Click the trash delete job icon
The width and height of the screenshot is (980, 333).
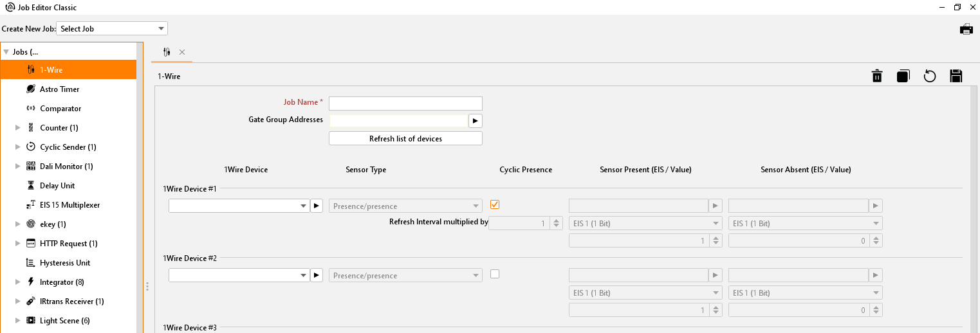pyautogui.click(x=876, y=76)
